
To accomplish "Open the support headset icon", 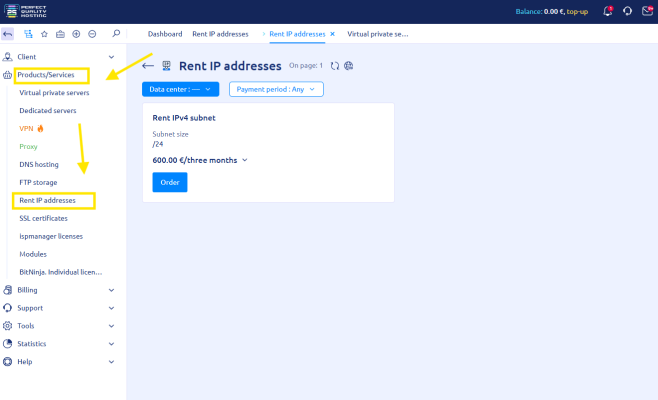I will point(626,11).
